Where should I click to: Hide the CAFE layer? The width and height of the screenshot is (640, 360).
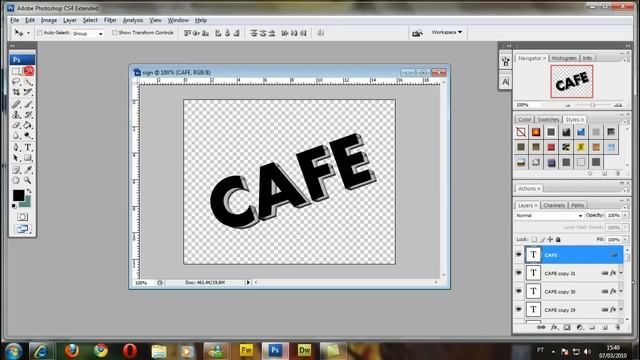point(519,255)
